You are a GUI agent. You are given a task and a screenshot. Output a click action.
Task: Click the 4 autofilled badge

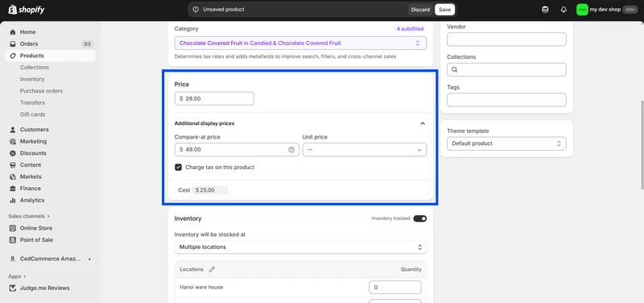(410, 29)
